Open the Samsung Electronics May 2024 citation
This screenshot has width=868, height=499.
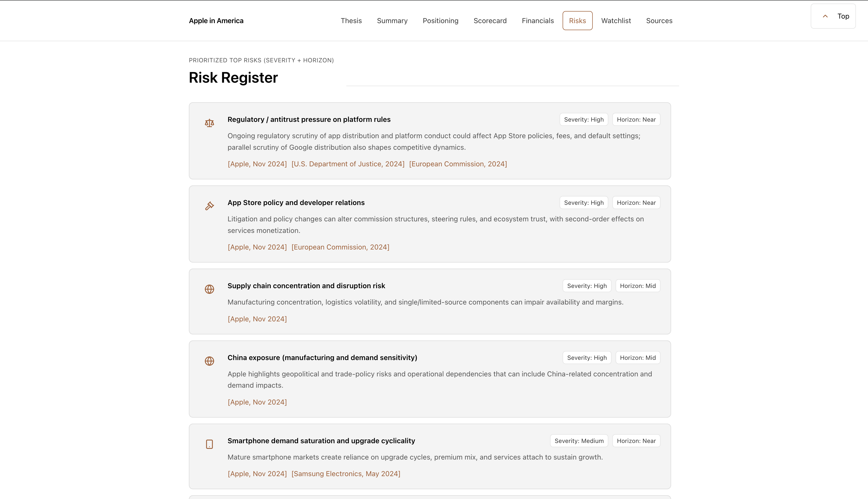click(346, 474)
